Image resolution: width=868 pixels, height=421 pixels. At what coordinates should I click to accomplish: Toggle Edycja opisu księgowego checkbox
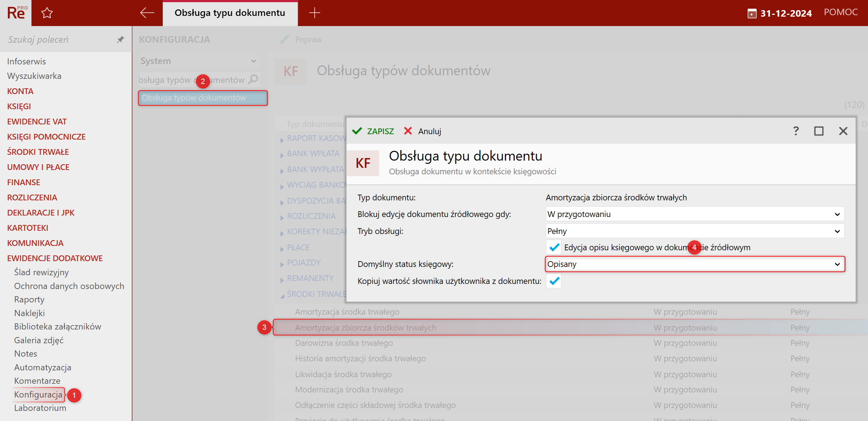tap(554, 247)
